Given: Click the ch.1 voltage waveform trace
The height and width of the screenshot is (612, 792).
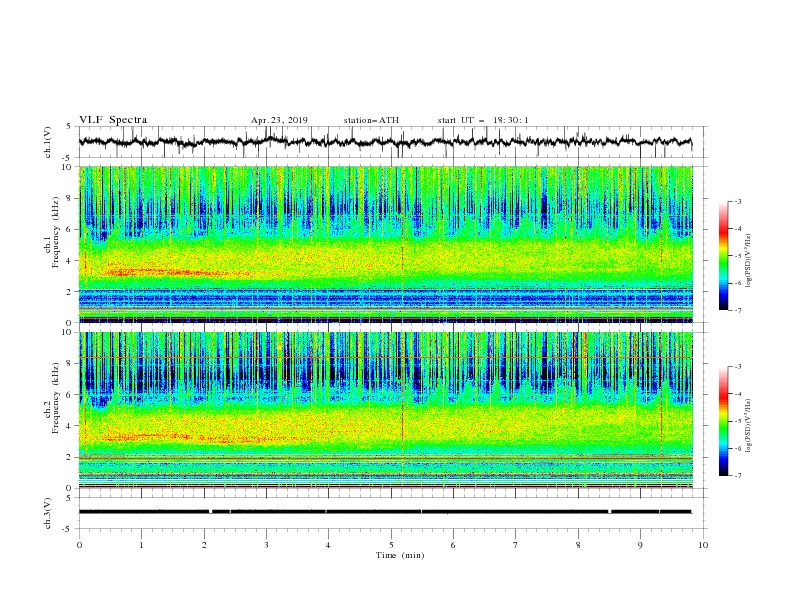Looking at the screenshot, I should click(x=385, y=142).
